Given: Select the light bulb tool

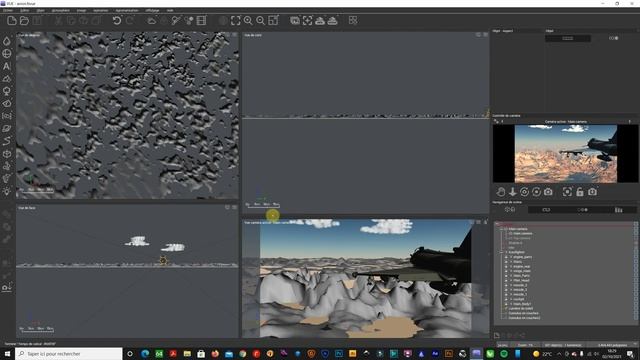Looking at the screenshot, I should 7,191.
